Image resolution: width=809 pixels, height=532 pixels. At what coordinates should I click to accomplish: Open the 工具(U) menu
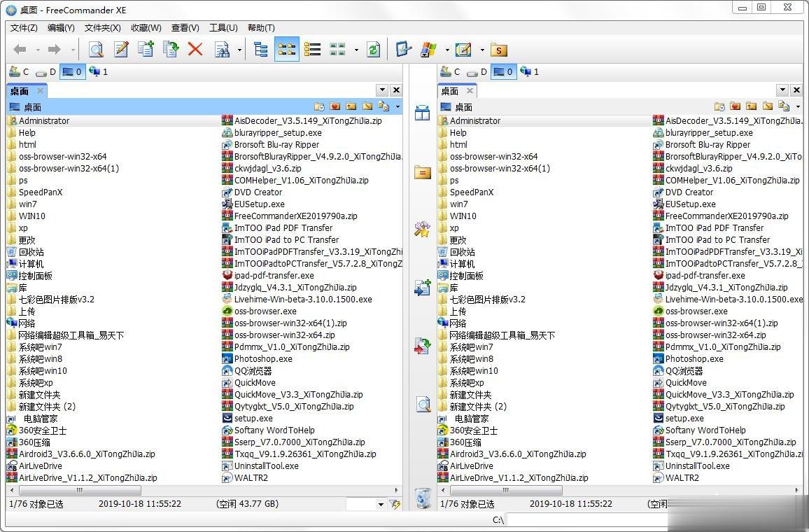point(223,28)
